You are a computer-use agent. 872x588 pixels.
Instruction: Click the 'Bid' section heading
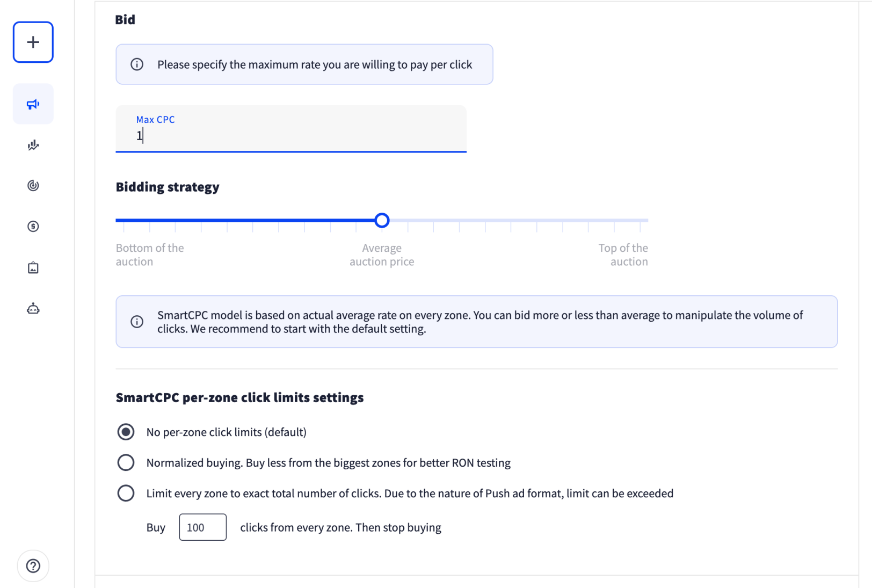(125, 20)
